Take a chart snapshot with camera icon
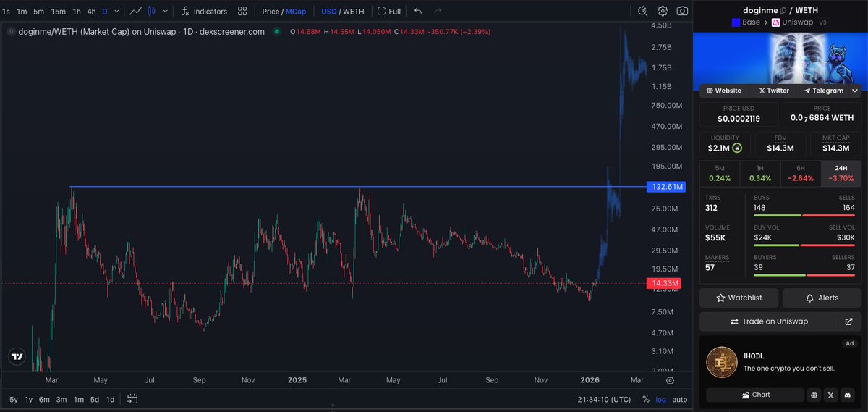 click(x=682, y=11)
